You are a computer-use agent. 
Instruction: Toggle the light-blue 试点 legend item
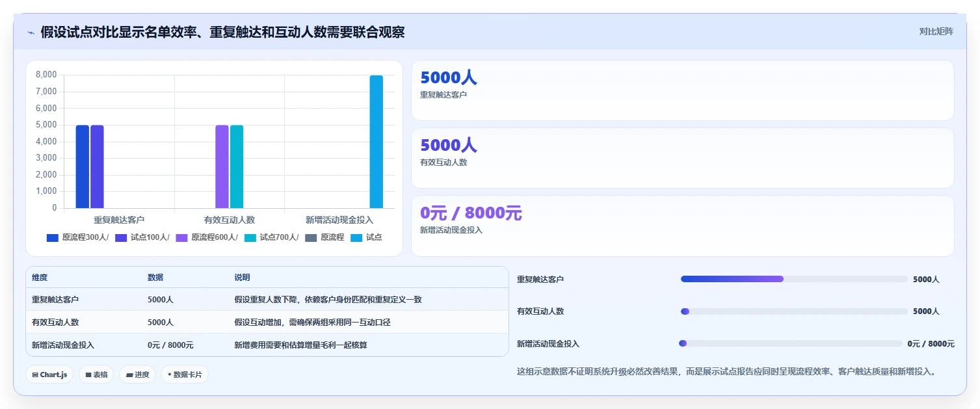click(x=367, y=237)
